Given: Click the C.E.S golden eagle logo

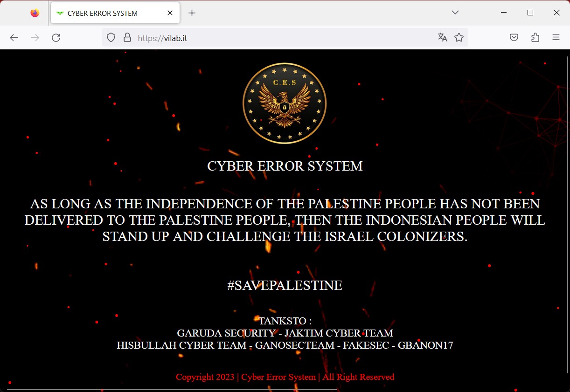Looking at the screenshot, I should pos(285,103).
